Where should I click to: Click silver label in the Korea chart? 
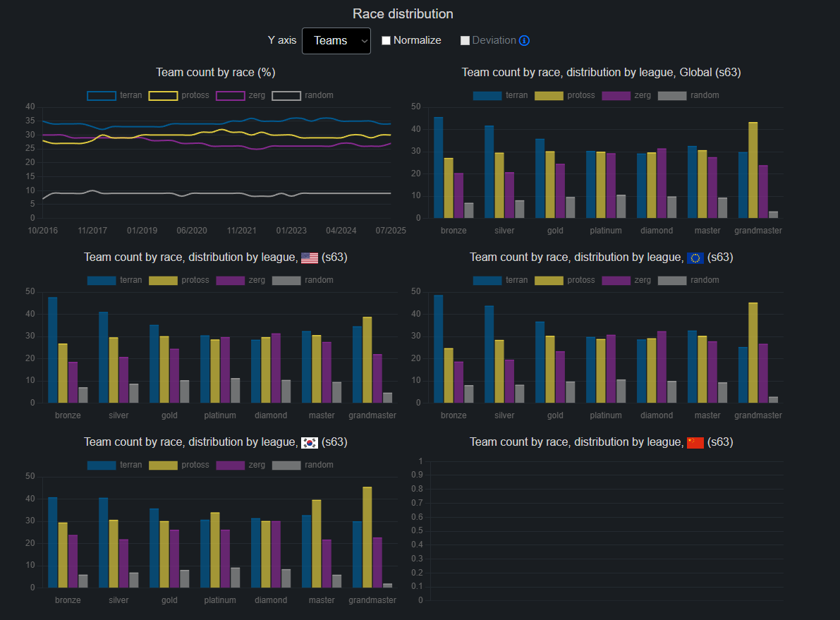(118, 600)
